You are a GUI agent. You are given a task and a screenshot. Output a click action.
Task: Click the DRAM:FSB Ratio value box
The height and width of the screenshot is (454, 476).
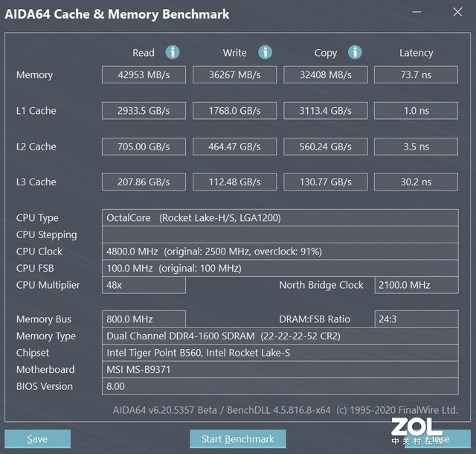click(416, 319)
